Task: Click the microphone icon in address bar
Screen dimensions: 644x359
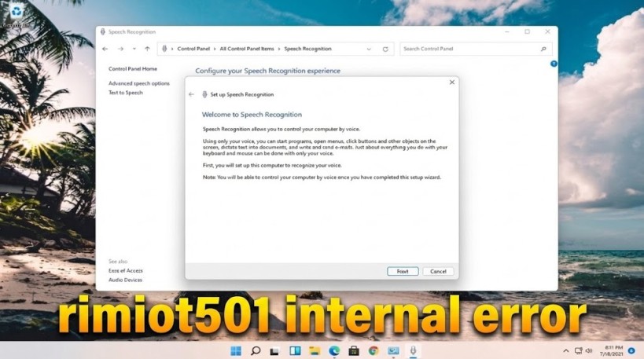Action: 164,49
